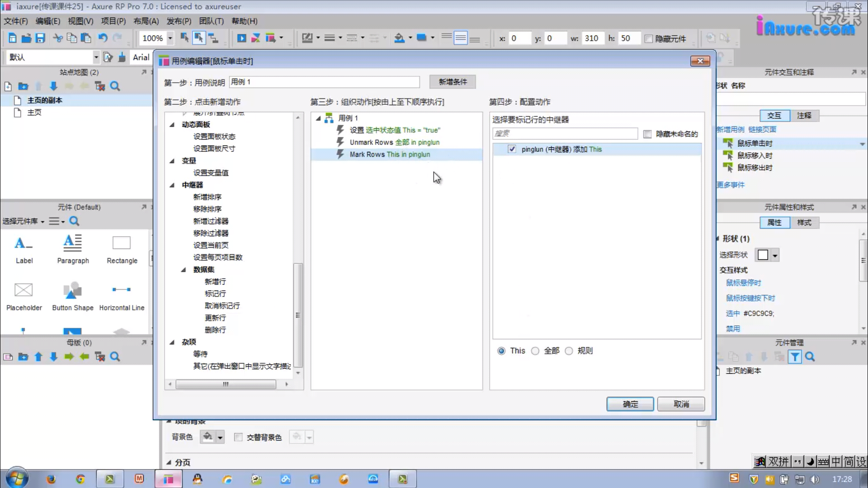Screen dimensions: 868x488
Task: Click the new file icon in toolbar
Action: point(12,38)
